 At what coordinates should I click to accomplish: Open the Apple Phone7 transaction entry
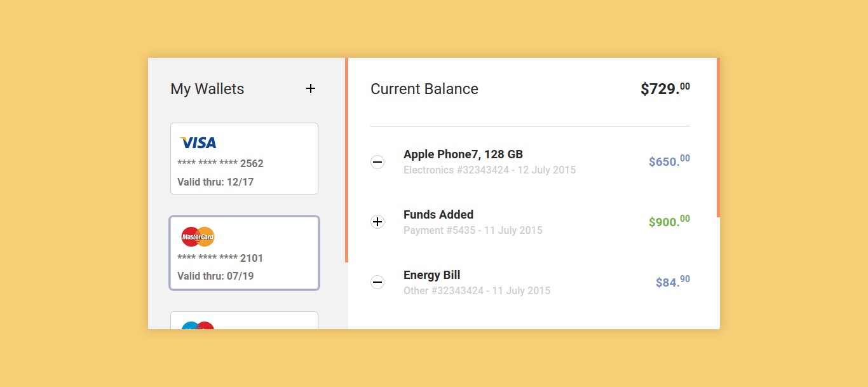point(463,154)
